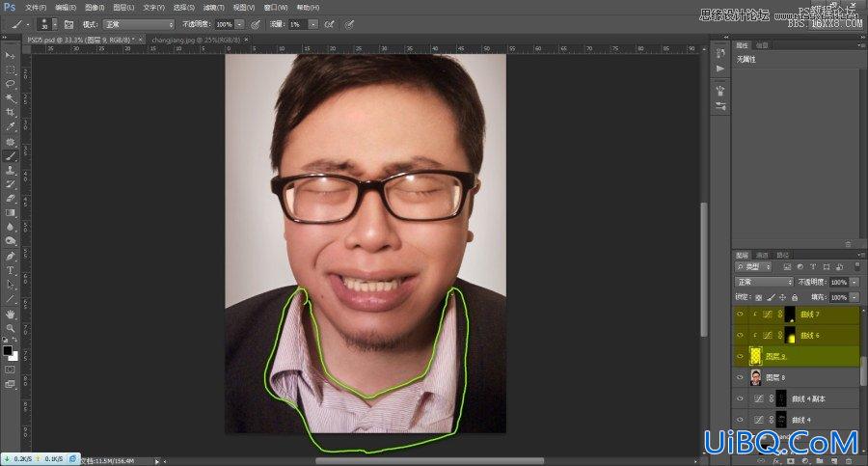Select the Eyedropper tool
The width and height of the screenshot is (868, 466).
click(10, 127)
